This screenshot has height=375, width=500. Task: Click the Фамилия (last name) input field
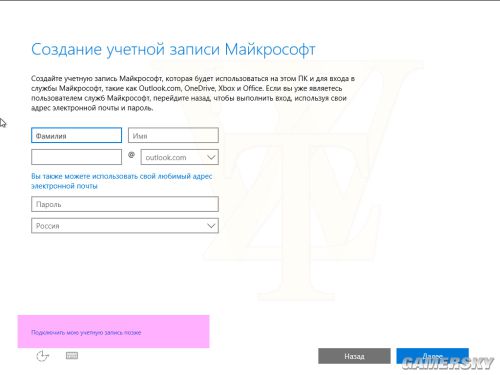pyautogui.click(x=76, y=135)
